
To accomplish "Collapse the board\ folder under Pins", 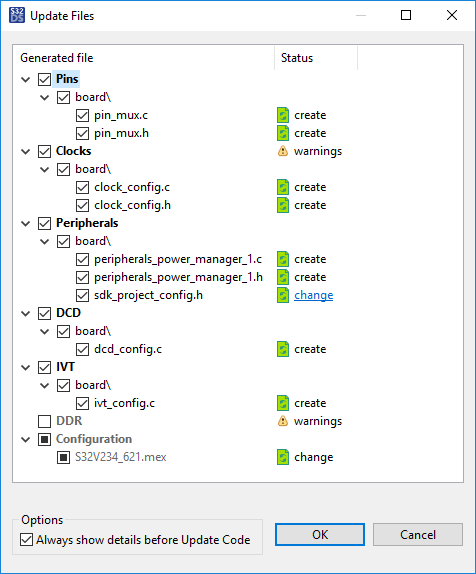I will (x=45, y=97).
